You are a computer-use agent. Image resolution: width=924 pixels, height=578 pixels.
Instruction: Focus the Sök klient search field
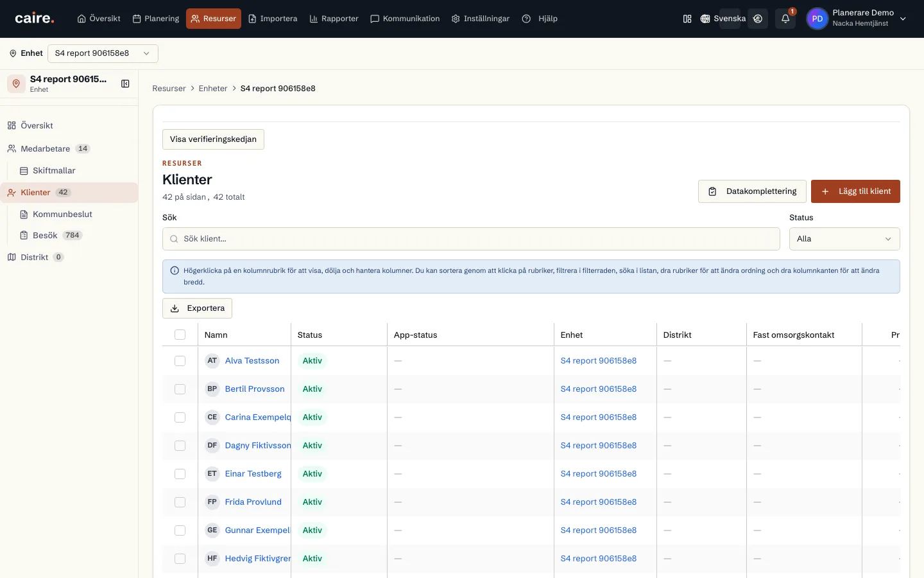[471, 239]
